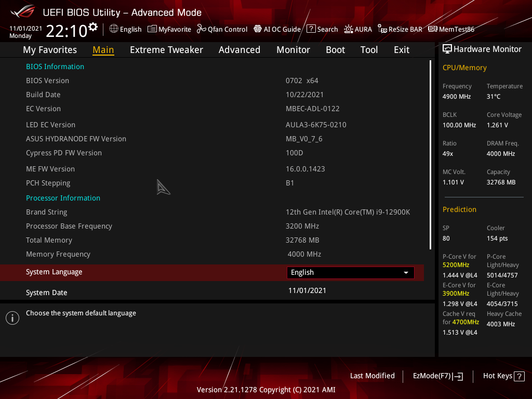Image resolution: width=532 pixels, height=399 pixels.
Task: Click the settings gear next to the clock
Action: pyautogui.click(x=93, y=27)
